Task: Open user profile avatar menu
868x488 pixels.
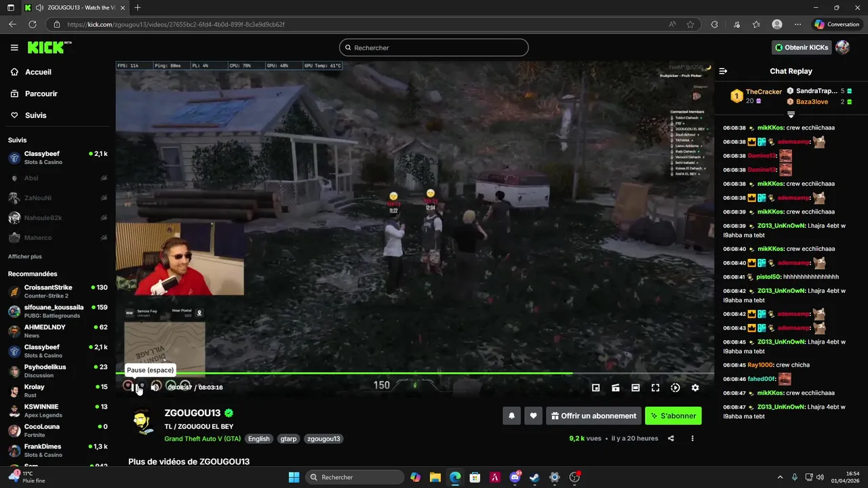Action: (842, 47)
